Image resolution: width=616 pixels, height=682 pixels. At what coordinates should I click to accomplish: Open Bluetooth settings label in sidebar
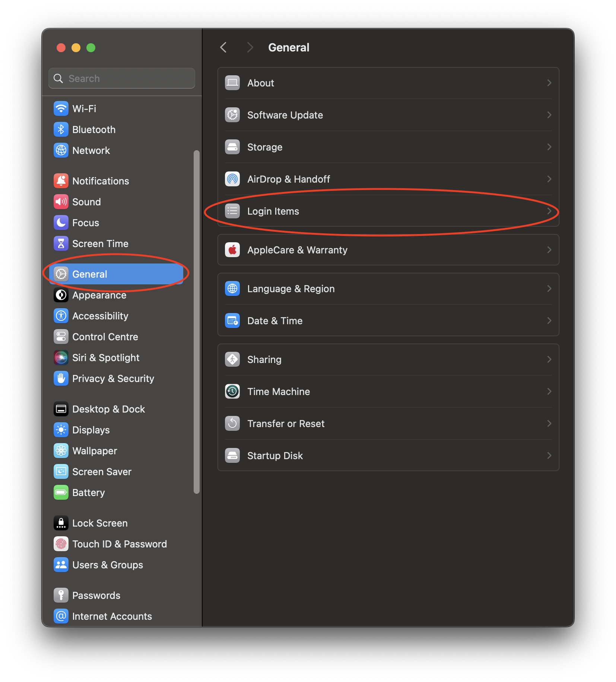tap(94, 130)
